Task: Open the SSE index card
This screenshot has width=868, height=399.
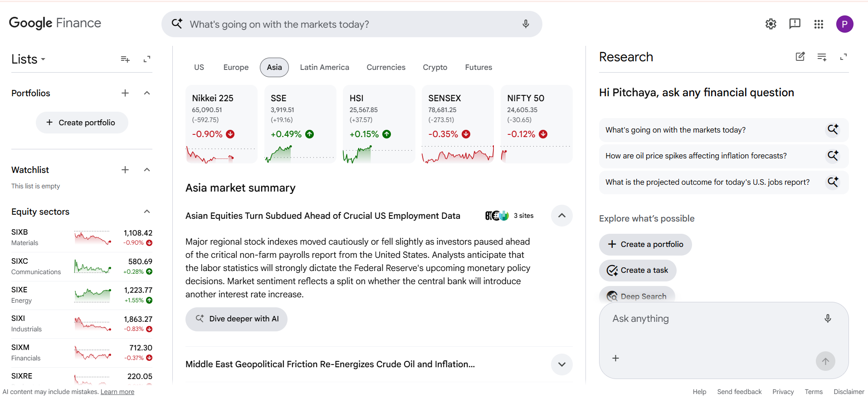Action: tap(300, 124)
